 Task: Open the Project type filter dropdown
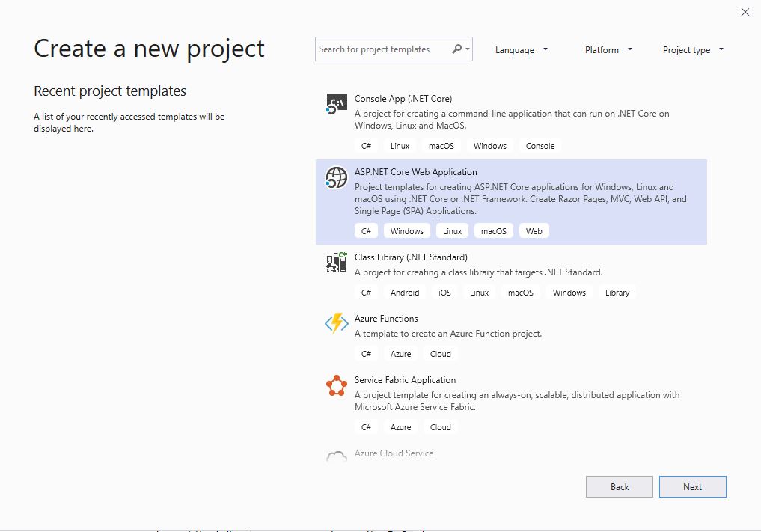coord(693,49)
